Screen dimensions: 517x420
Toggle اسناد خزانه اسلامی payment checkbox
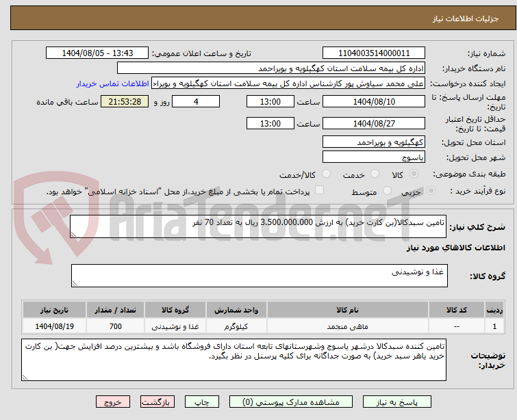tap(320, 190)
